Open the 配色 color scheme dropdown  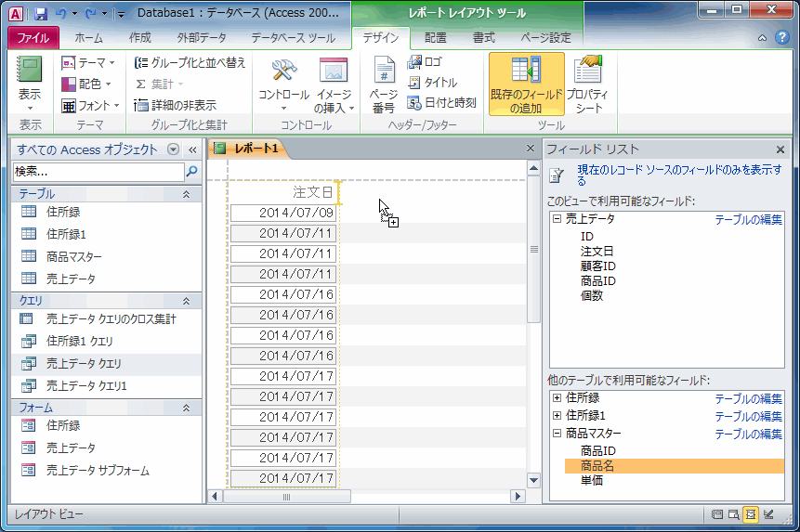pos(86,84)
